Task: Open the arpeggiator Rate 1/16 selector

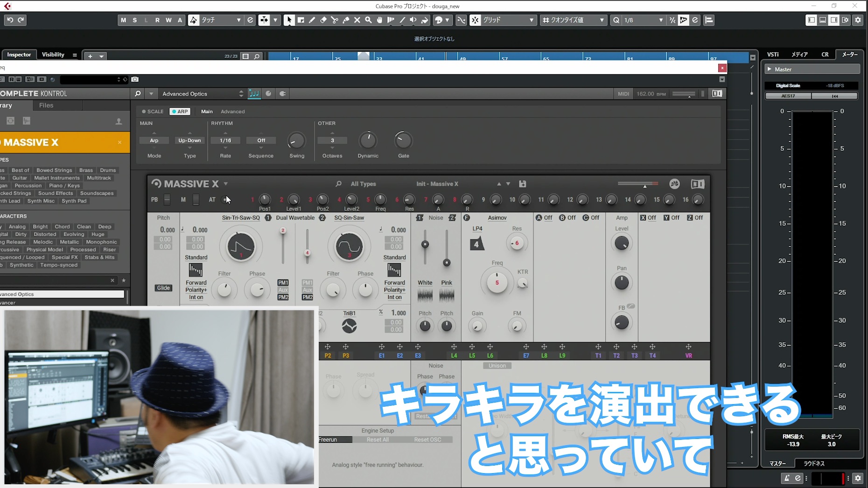Action: [225, 140]
